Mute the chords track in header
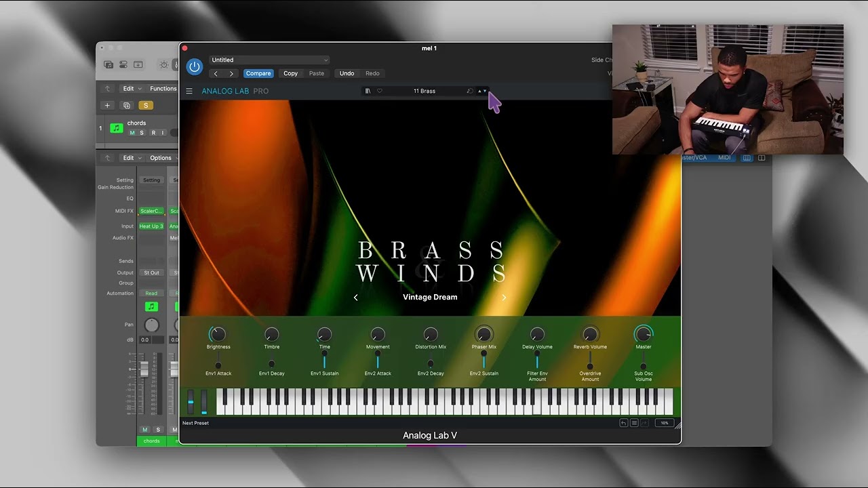Viewport: 868px width, 488px height. [132, 133]
